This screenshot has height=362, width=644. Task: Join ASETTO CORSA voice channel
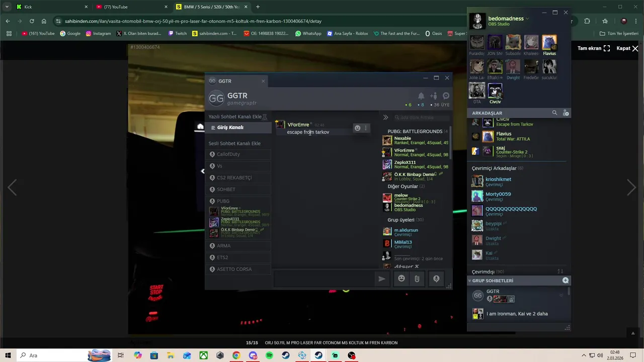[239, 269]
